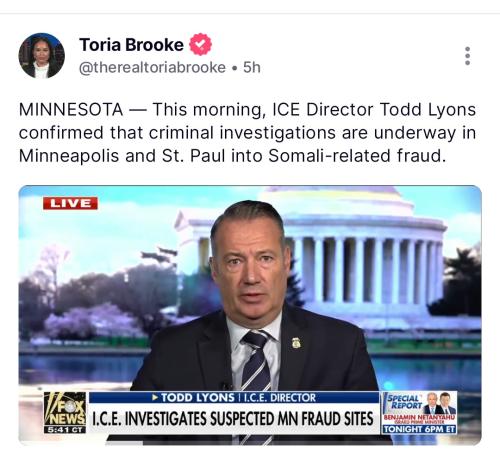Click the TONIGHT 6PM ET label

click(420, 429)
